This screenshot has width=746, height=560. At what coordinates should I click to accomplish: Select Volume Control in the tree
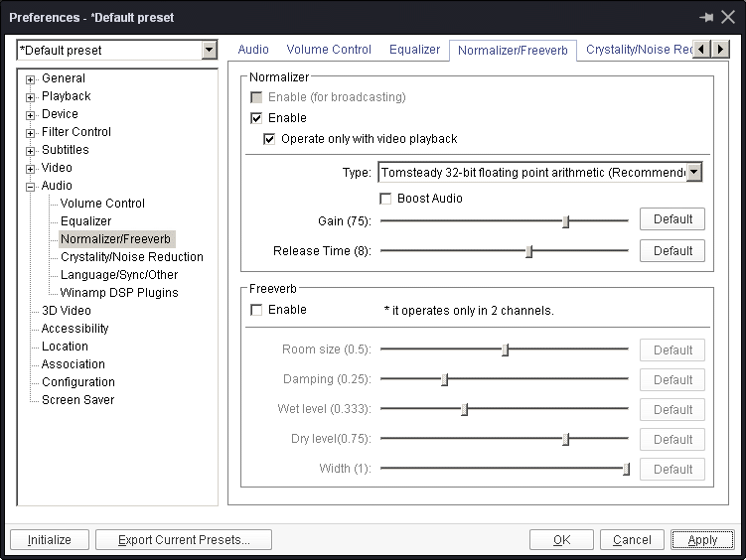(102, 204)
